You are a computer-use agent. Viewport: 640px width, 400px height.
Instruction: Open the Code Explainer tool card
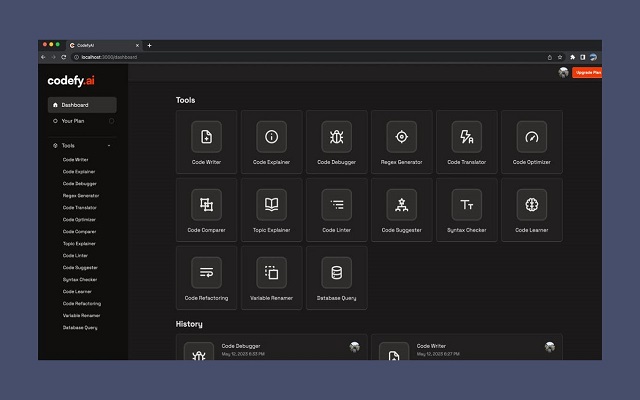coord(271,142)
